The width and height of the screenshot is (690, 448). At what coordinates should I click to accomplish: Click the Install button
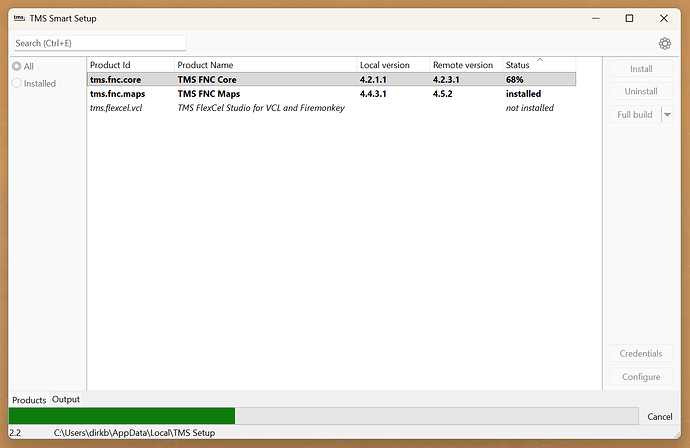point(641,69)
